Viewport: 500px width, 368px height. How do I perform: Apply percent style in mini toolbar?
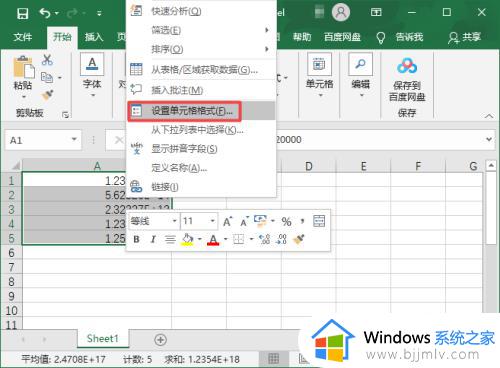(286, 222)
